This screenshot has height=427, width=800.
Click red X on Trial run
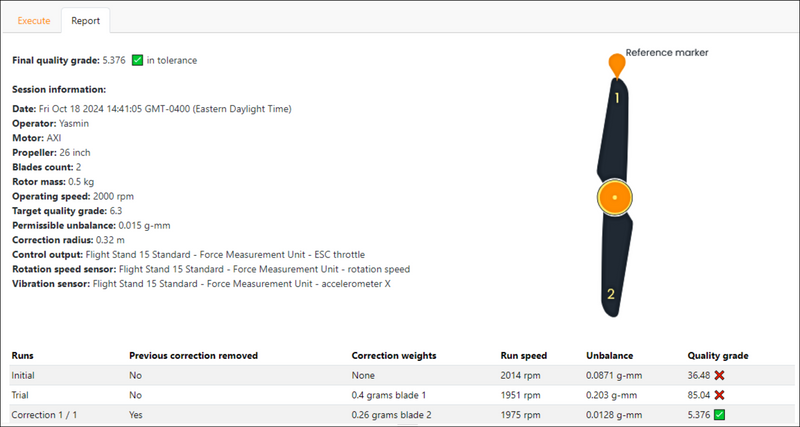tap(719, 393)
